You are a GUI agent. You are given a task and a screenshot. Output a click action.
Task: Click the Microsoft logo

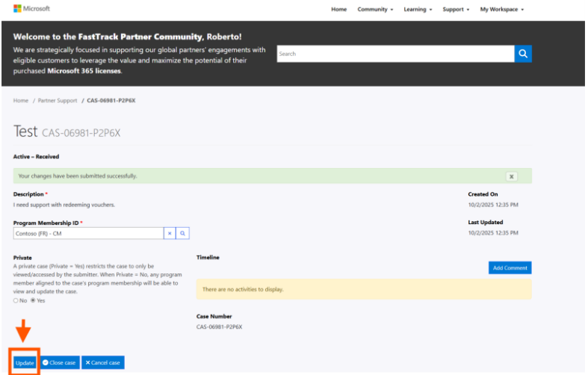coord(31,9)
